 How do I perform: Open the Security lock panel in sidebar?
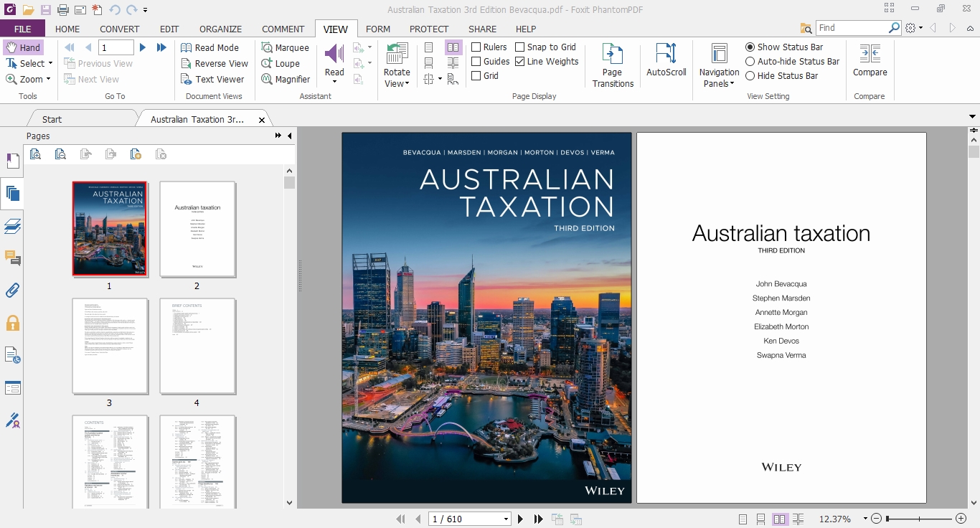[12, 323]
